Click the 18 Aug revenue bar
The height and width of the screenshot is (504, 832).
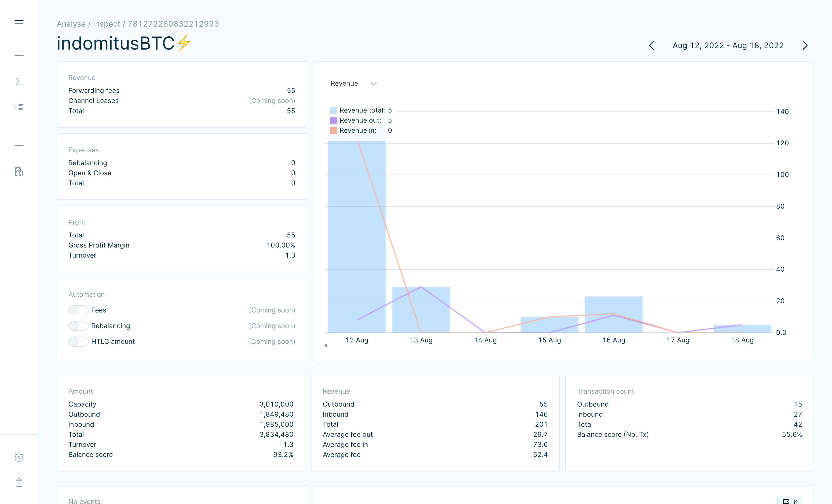(742, 328)
